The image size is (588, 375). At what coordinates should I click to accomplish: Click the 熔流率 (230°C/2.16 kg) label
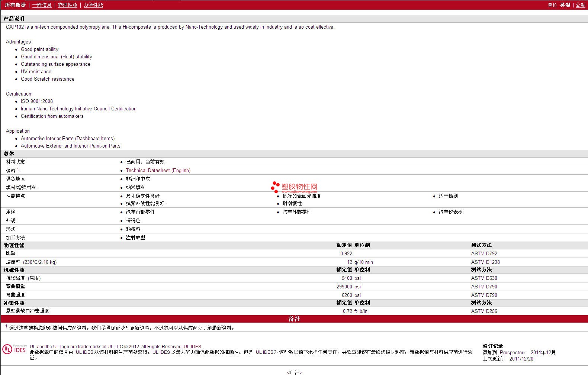click(31, 262)
